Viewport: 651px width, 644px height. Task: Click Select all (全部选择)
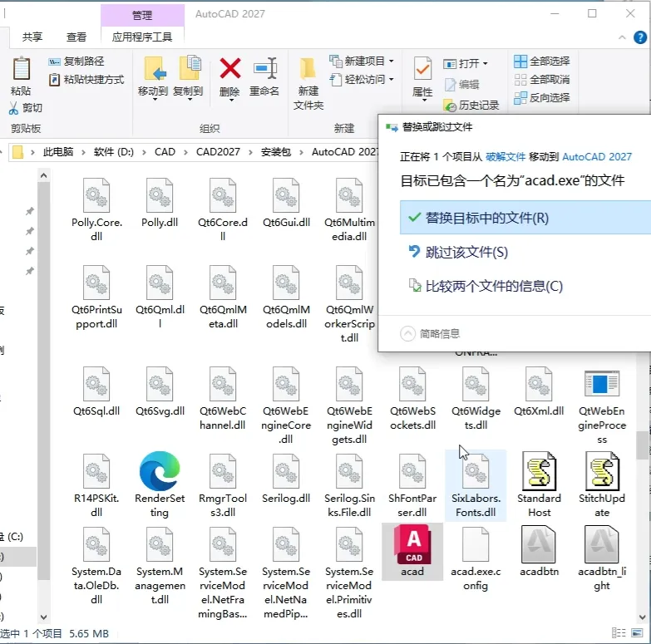542,61
